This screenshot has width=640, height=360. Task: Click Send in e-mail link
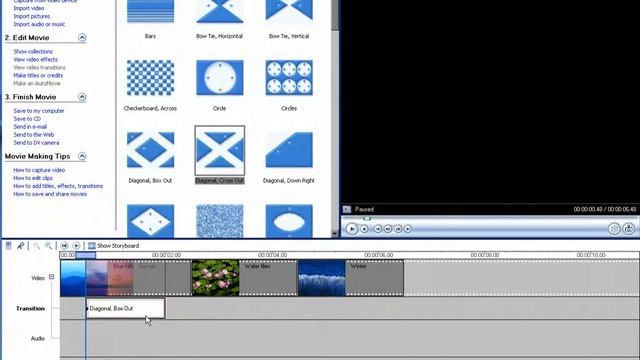[x=30, y=127]
